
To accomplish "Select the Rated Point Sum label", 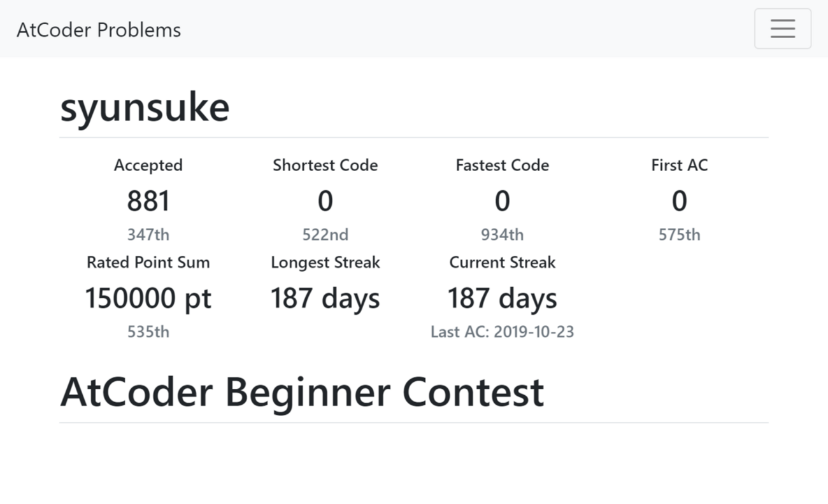I will pos(148,263).
